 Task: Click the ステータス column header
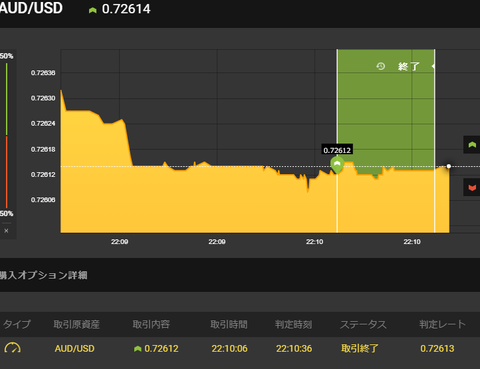(x=363, y=324)
